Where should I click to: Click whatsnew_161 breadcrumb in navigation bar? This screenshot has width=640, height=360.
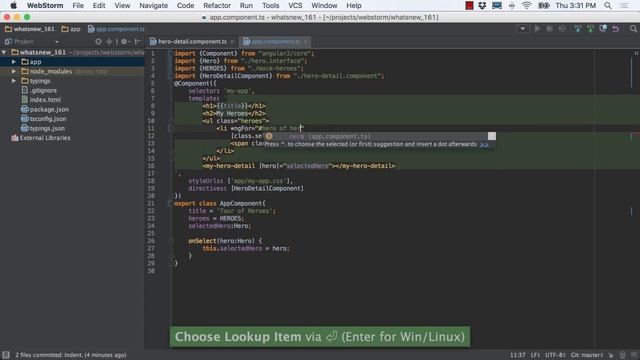[x=30, y=29]
